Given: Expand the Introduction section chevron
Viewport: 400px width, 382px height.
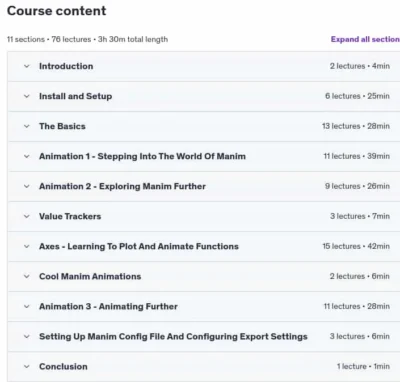Looking at the screenshot, I should tap(27, 66).
